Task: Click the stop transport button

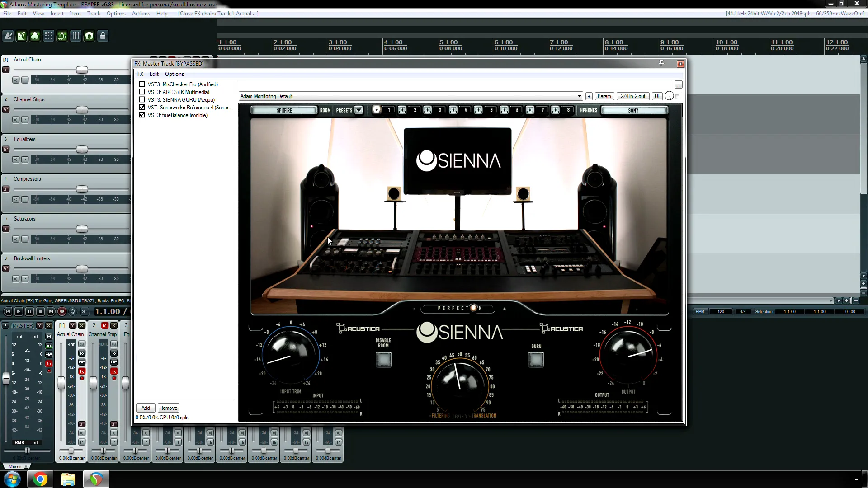Action: point(40,311)
